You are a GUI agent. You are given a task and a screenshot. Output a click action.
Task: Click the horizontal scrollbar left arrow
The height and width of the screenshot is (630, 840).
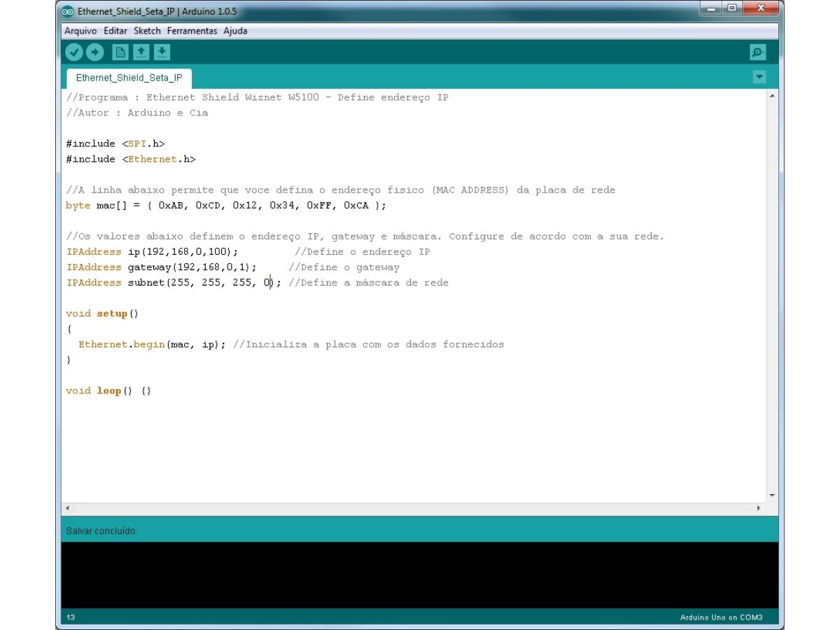pyautogui.click(x=67, y=508)
